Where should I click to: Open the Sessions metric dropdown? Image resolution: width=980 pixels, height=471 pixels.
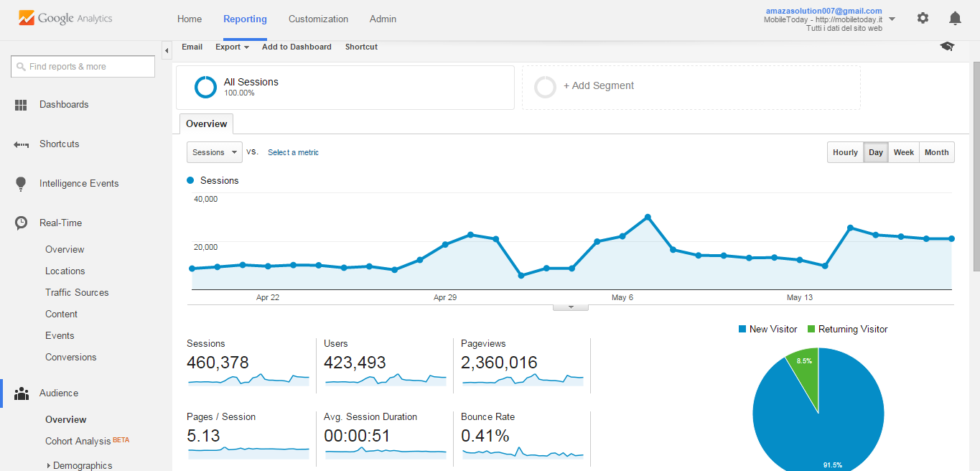(213, 151)
